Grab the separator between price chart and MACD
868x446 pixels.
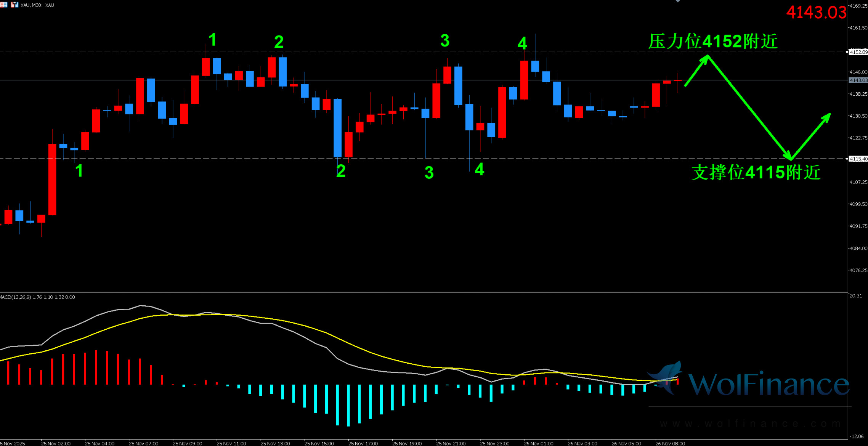pos(419,292)
